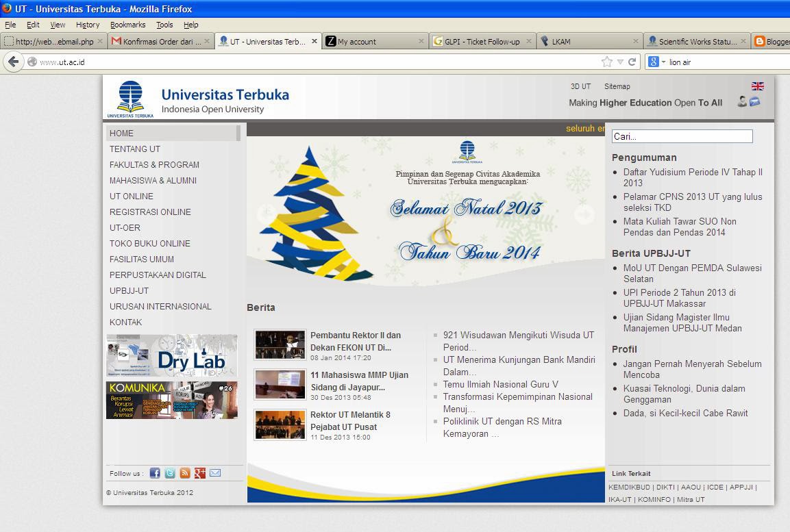Close the UT - Universitas Terbuka tab

314,41
